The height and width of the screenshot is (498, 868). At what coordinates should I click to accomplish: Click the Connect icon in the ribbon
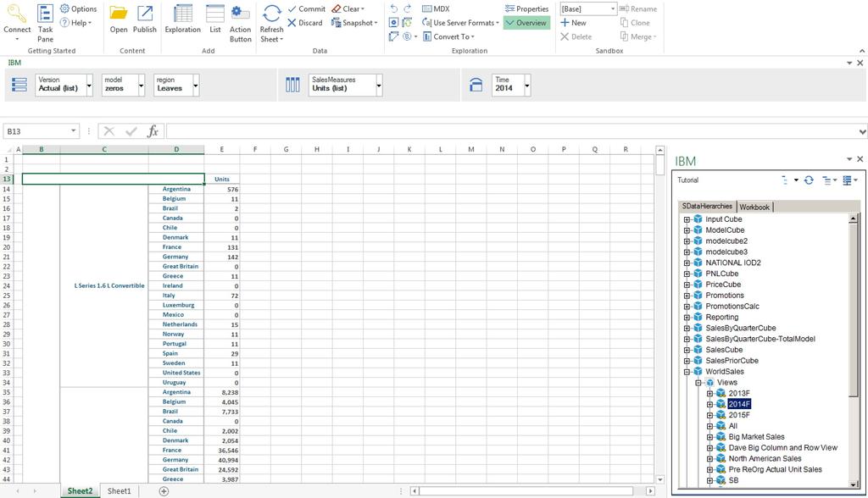pyautogui.click(x=17, y=14)
